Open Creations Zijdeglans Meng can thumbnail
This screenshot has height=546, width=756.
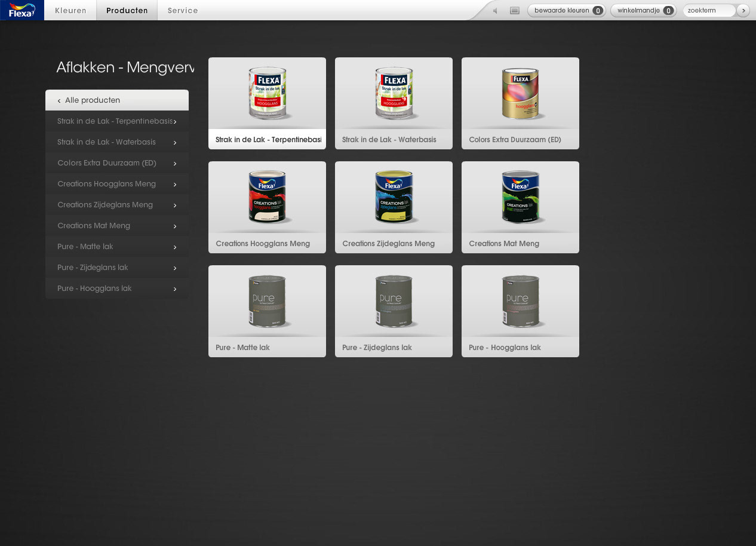coord(394,198)
